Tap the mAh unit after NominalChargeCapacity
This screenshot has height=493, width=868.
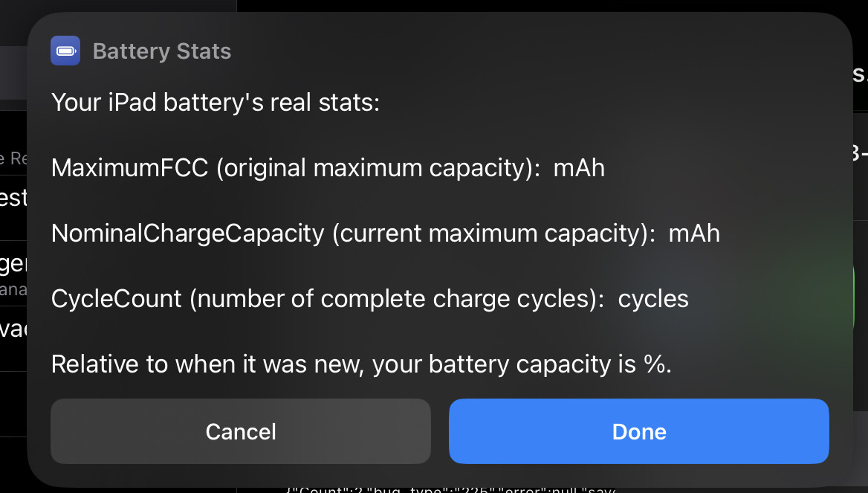coord(694,233)
